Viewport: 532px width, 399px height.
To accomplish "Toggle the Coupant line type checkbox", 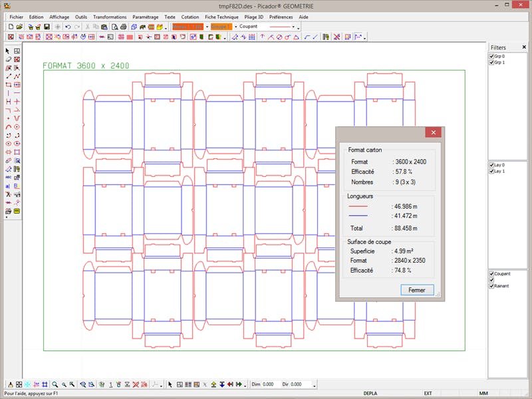I will (491, 273).
